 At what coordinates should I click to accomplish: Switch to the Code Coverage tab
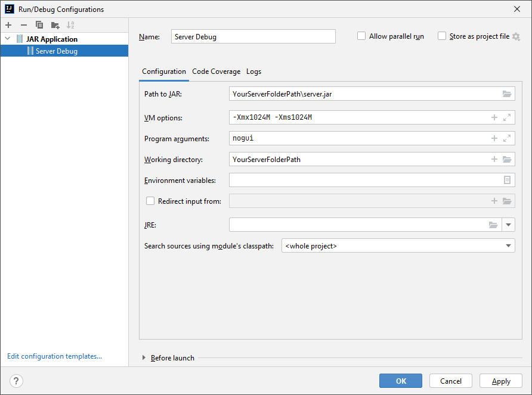tap(216, 71)
